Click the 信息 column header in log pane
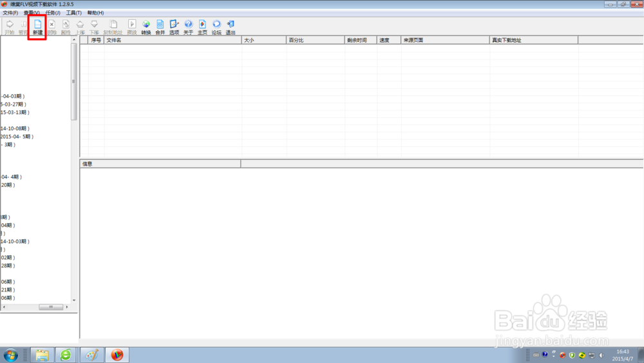This screenshot has height=363, width=644. pyautogui.click(x=160, y=164)
